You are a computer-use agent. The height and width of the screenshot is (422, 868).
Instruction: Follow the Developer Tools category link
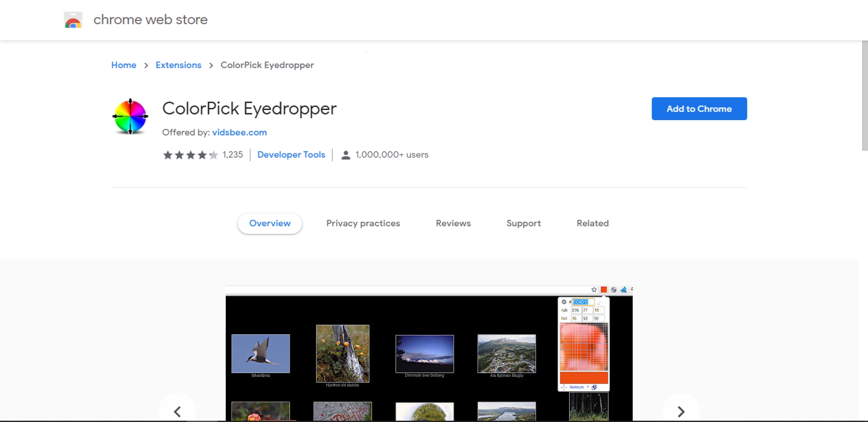(291, 155)
